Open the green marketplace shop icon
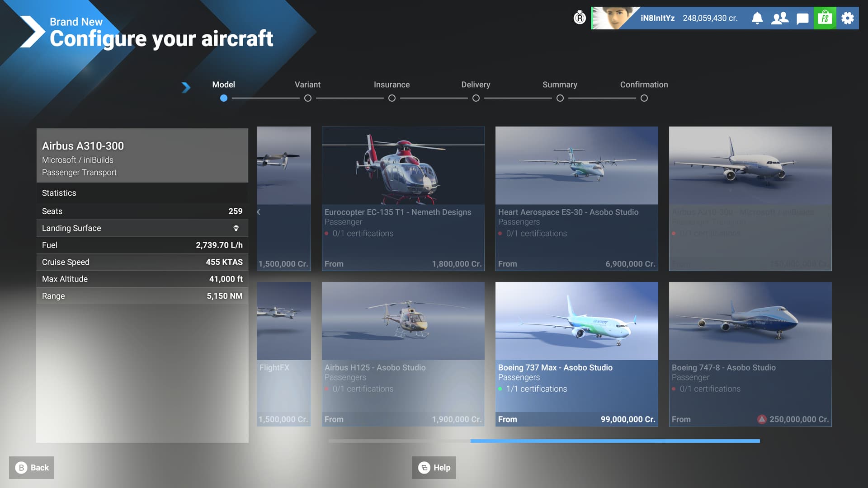The width and height of the screenshot is (868, 488). coord(825,18)
